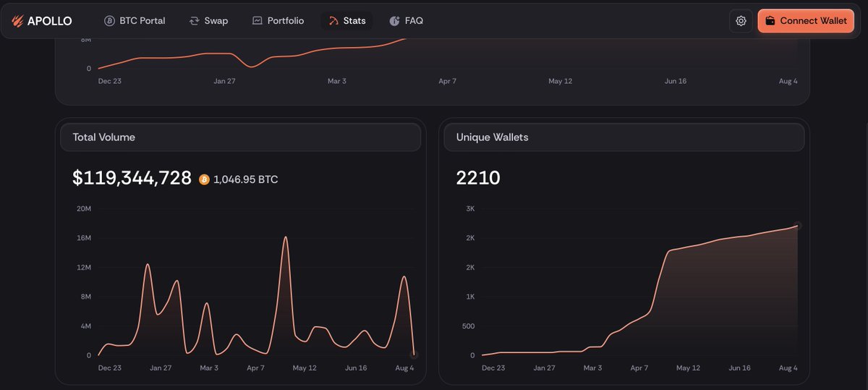The height and width of the screenshot is (390, 868).
Task: Click the Total Volume chart end marker
Action: [x=414, y=355]
